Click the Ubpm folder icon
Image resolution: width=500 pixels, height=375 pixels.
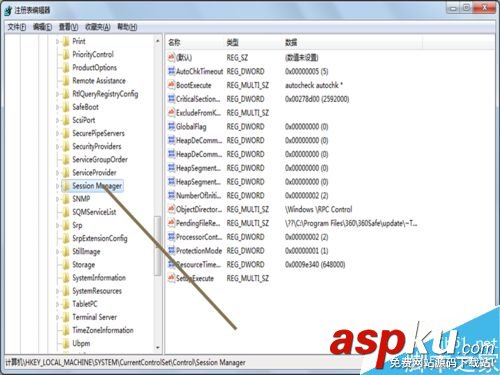click(66, 343)
